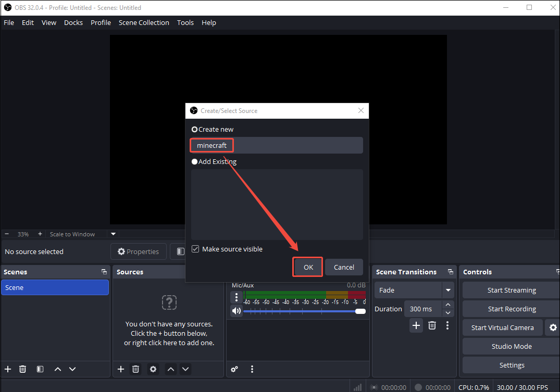Confirm source creation with OK
Screen dimensions: 560x392
[x=307, y=267]
